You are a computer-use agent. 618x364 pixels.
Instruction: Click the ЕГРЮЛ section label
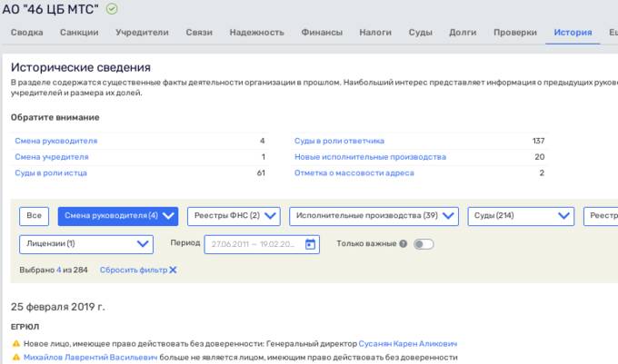click(x=25, y=327)
